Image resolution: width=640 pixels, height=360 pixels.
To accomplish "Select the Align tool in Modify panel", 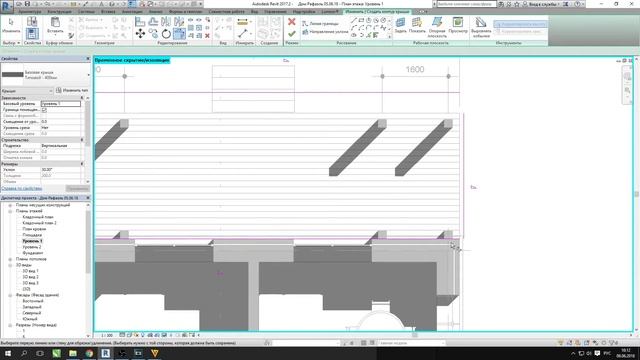I will 140,21.
